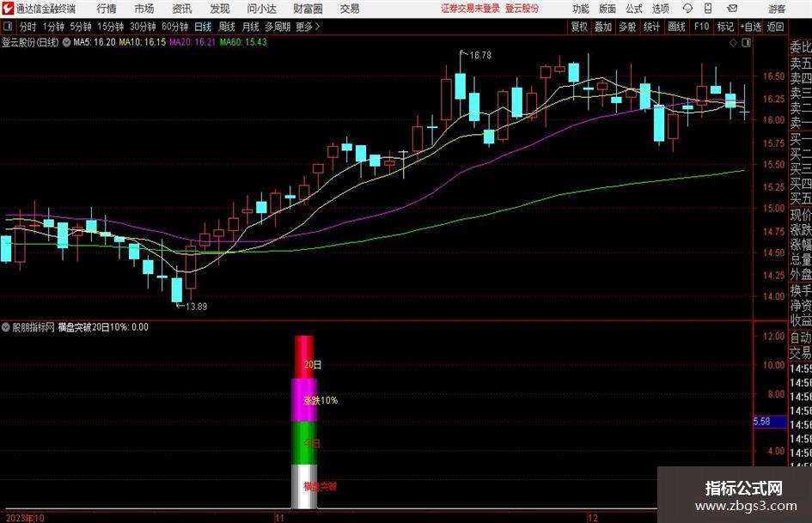Click the 多股 toolbar button

[627, 27]
